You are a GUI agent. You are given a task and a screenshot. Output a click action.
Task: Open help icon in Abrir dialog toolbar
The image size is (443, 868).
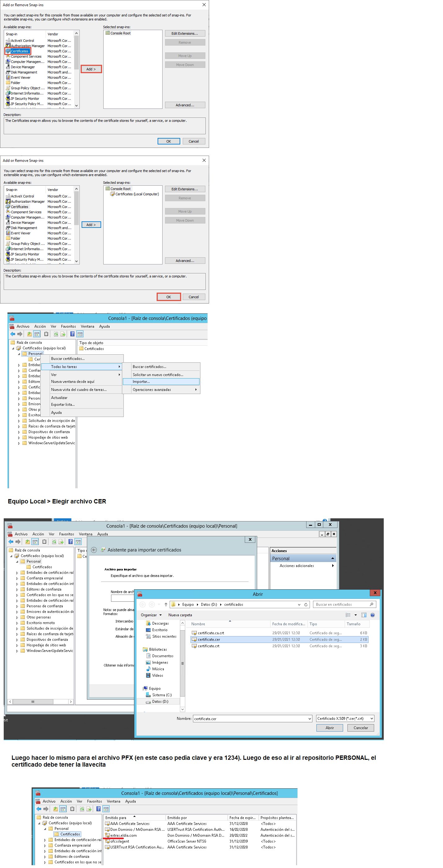[372, 615]
